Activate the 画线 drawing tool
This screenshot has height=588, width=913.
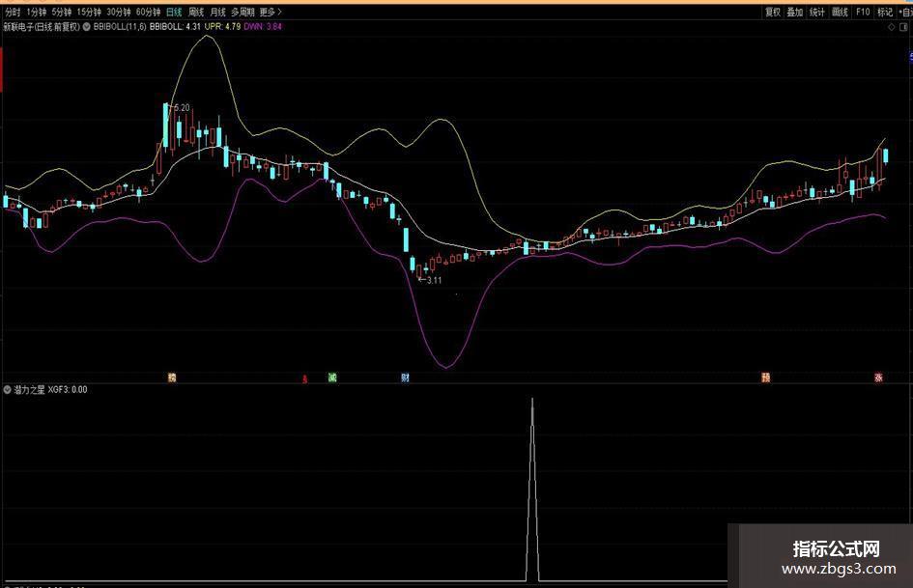click(840, 12)
